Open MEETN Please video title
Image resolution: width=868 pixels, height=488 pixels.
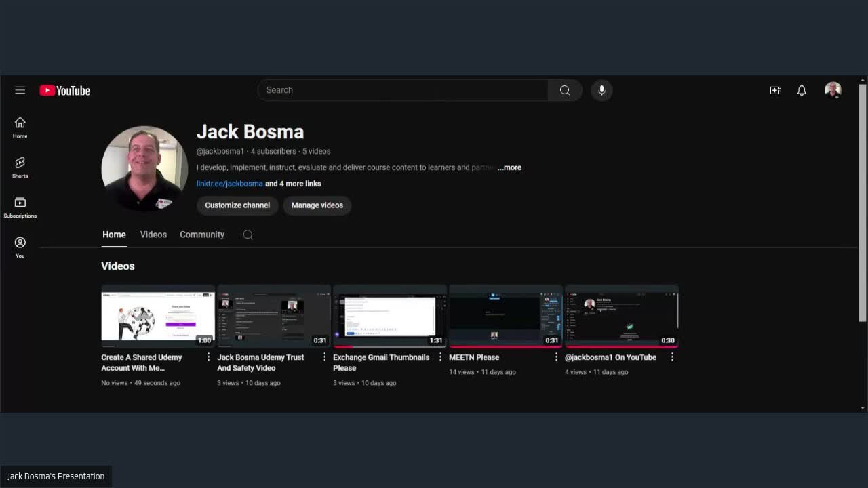[x=474, y=357]
